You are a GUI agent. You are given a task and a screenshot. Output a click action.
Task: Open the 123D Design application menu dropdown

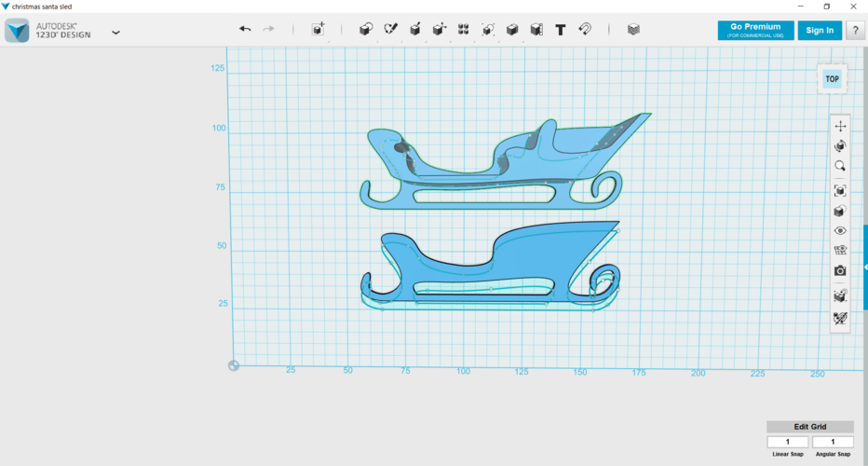(115, 33)
